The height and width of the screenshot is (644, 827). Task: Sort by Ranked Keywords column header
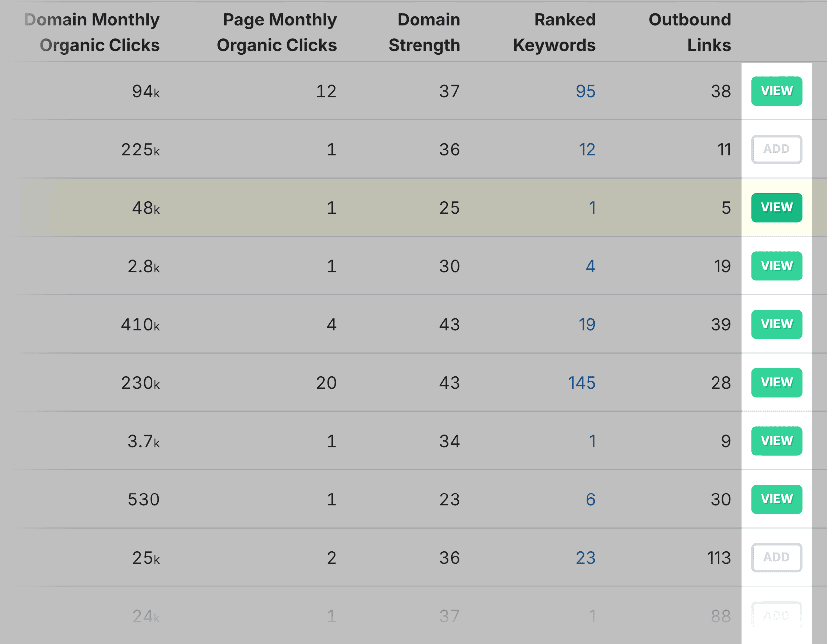(554, 32)
